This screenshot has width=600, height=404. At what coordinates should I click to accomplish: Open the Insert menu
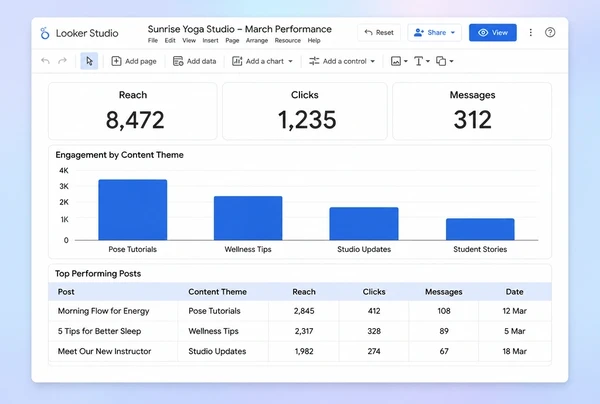tap(210, 41)
